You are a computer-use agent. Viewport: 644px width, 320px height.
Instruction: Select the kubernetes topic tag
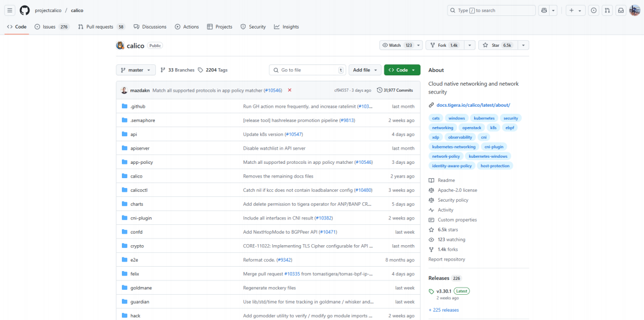point(484,118)
